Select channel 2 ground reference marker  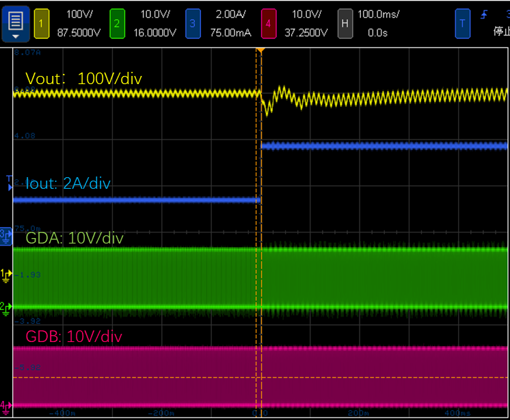pyautogui.click(x=5, y=307)
